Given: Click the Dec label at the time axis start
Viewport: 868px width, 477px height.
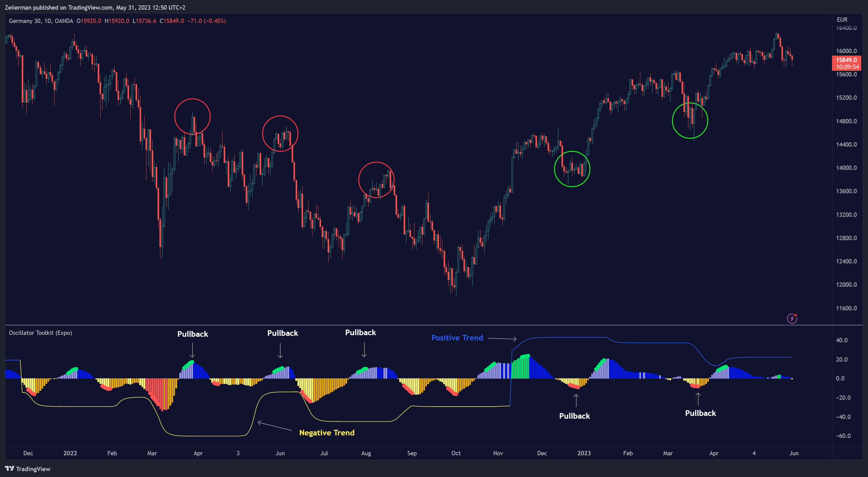Looking at the screenshot, I should (x=28, y=453).
